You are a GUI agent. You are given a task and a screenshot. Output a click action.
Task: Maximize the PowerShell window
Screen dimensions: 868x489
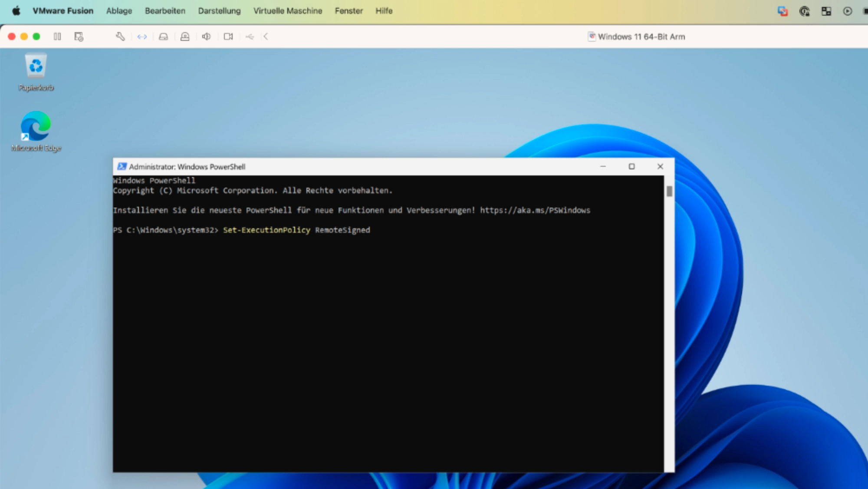(631, 166)
